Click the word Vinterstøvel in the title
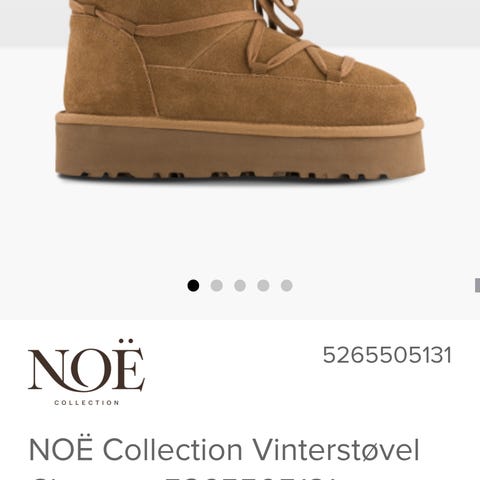The height and width of the screenshot is (480, 480). click(336, 450)
